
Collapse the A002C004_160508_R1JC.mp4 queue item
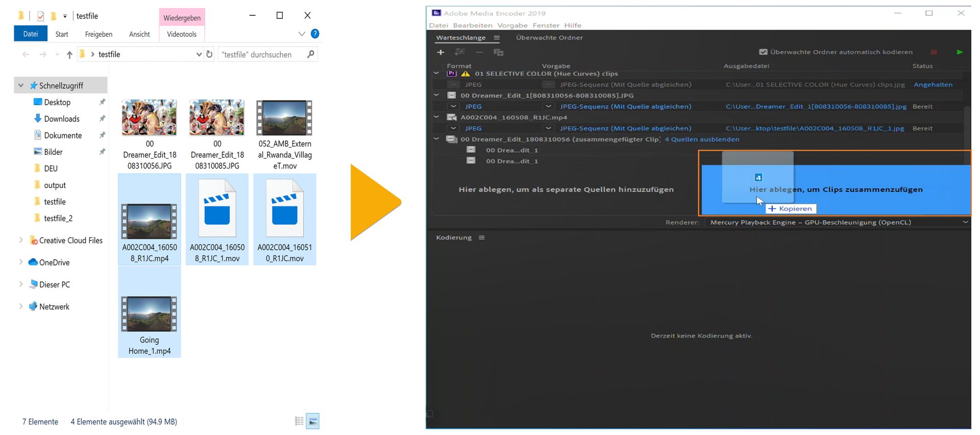point(436,117)
